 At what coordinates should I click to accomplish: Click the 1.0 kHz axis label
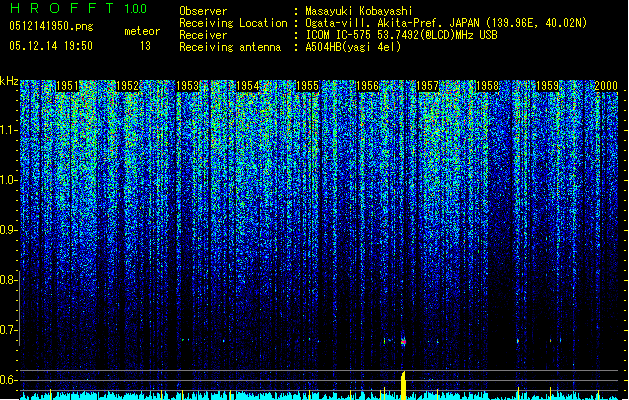tap(8, 180)
